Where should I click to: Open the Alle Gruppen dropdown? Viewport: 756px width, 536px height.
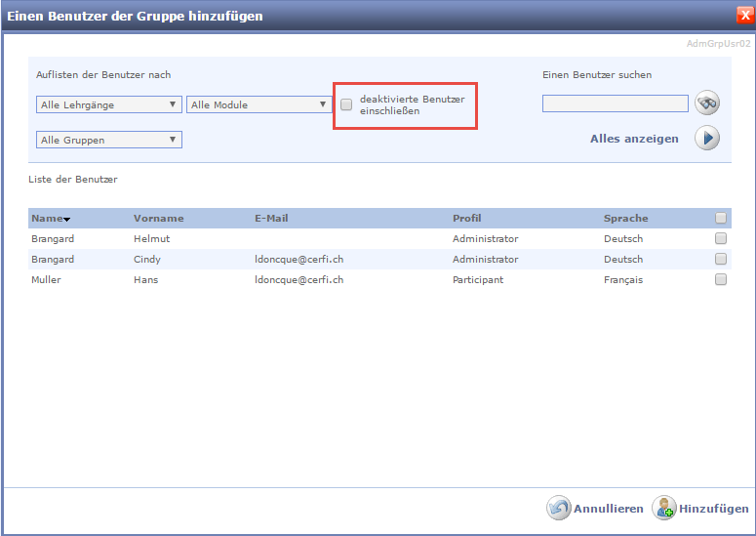(108, 140)
